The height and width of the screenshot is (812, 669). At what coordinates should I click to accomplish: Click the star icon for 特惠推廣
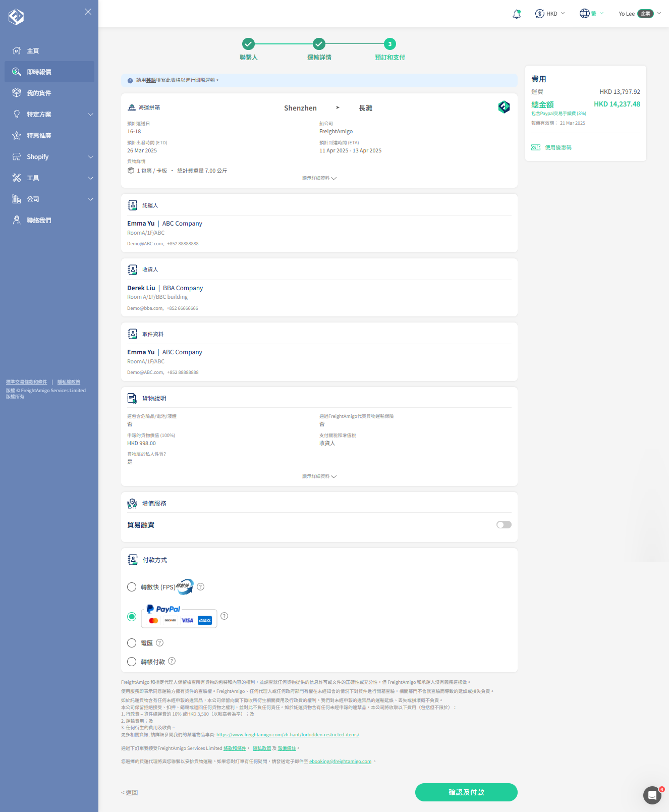click(x=17, y=135)
